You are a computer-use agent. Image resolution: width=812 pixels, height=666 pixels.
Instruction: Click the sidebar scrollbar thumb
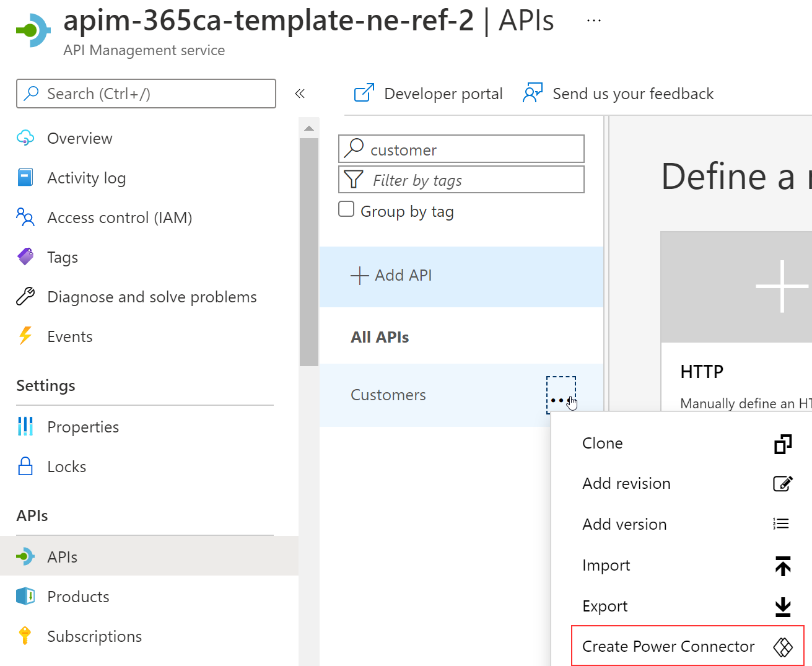point(309,252)
